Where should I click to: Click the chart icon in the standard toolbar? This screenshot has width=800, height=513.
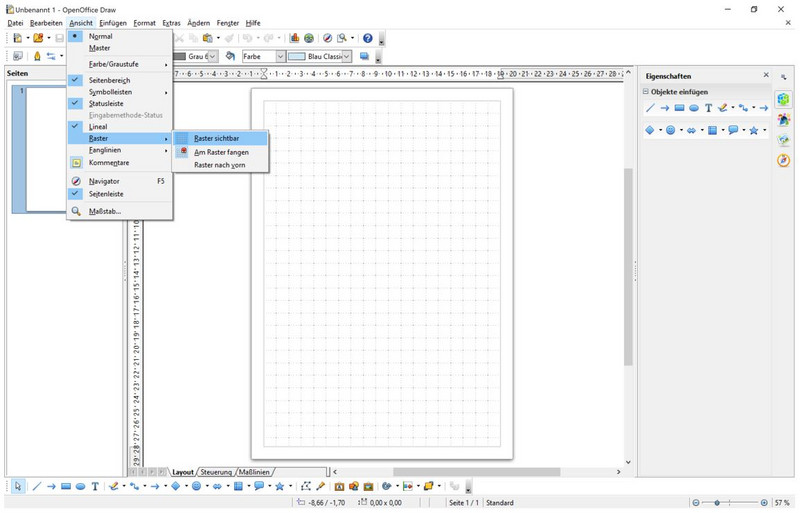pos(295,38)
